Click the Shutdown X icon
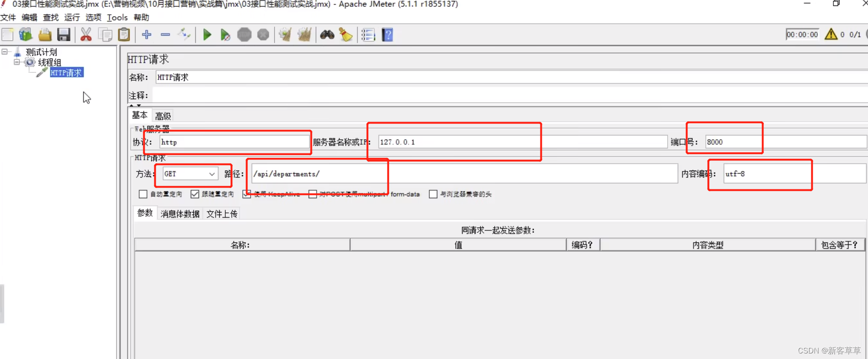 263,35
